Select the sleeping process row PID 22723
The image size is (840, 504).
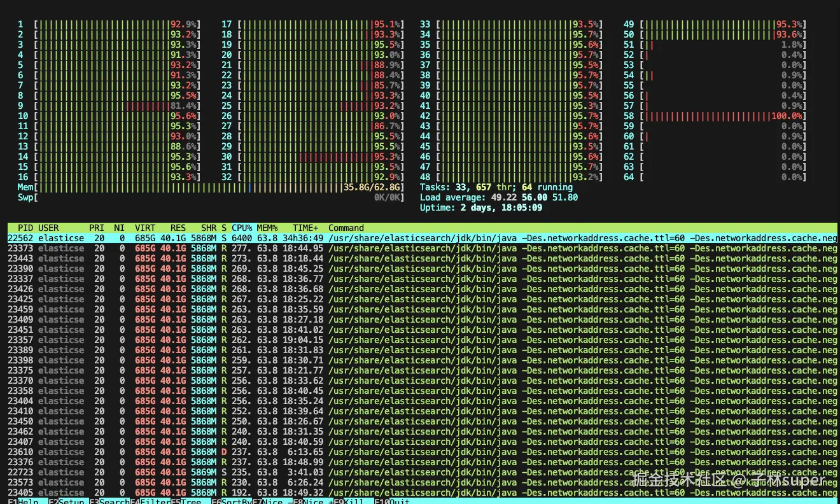tap(423, 472)
